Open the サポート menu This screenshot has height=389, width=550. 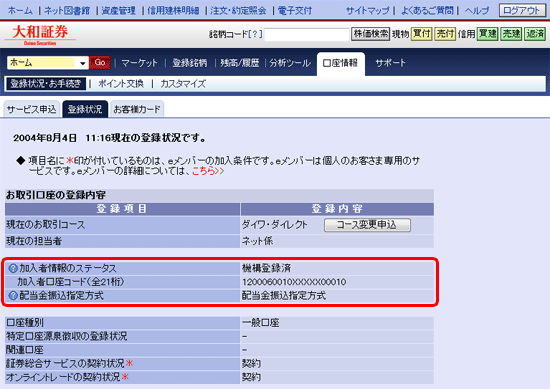click(x=390, y=63)
